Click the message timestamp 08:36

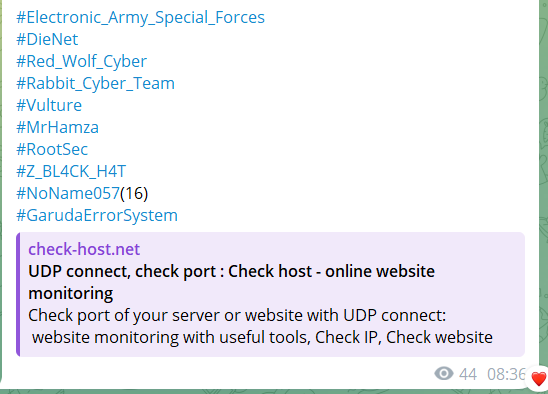(x=506, y=374)
